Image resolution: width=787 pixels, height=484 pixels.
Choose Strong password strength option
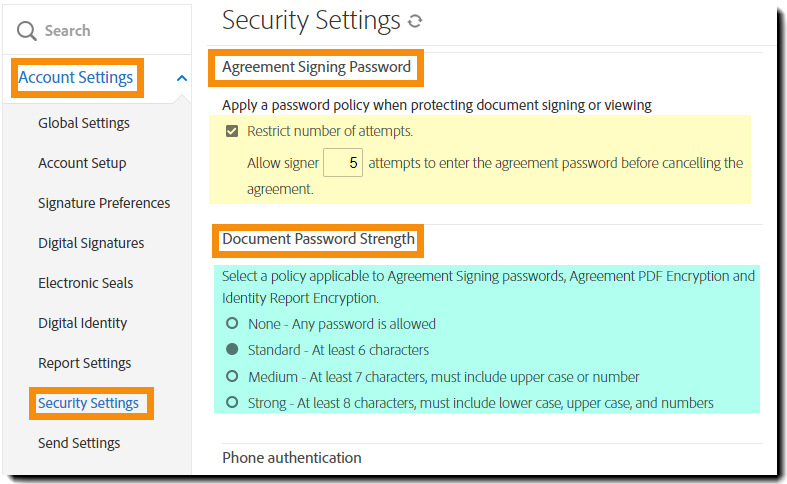click(x=232, y=403)
